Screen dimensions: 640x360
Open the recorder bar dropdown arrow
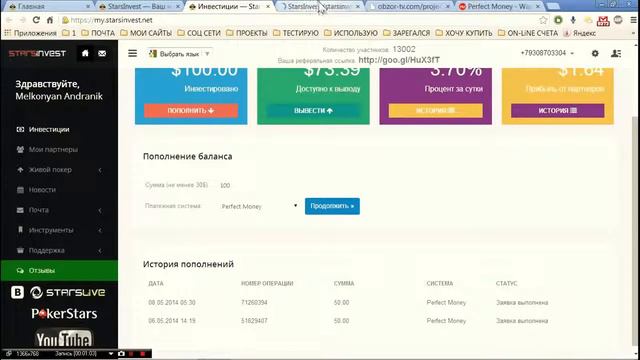pyautogui.click(x=111, y=353)
